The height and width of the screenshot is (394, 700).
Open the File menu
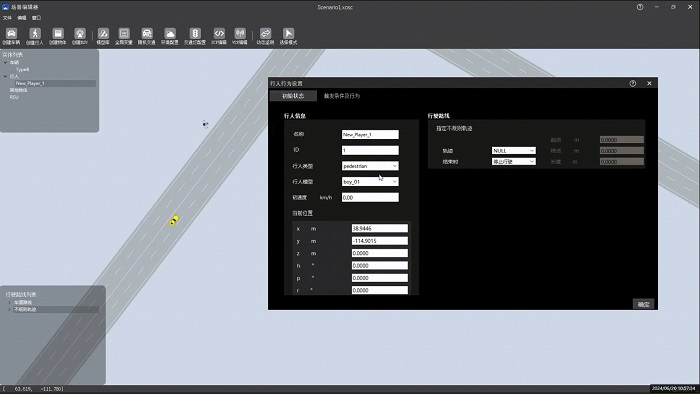7,18
